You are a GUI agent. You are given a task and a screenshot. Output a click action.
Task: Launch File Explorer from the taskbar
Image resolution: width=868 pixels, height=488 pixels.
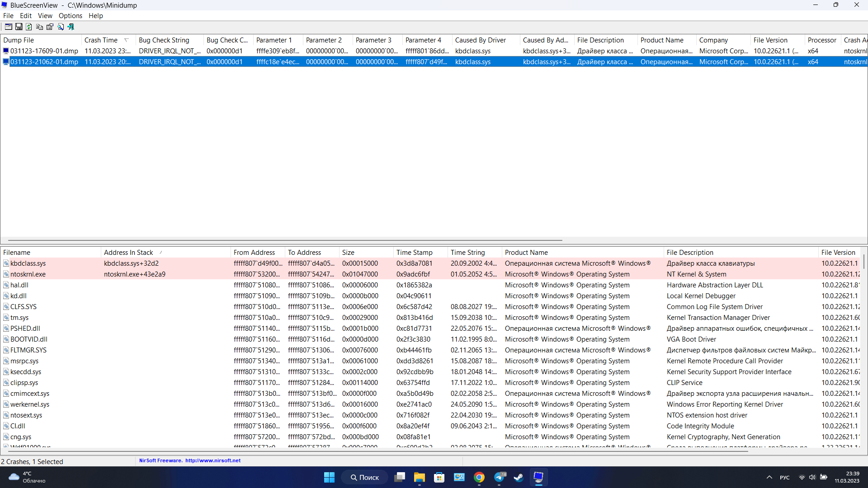[x=420, y=477]
